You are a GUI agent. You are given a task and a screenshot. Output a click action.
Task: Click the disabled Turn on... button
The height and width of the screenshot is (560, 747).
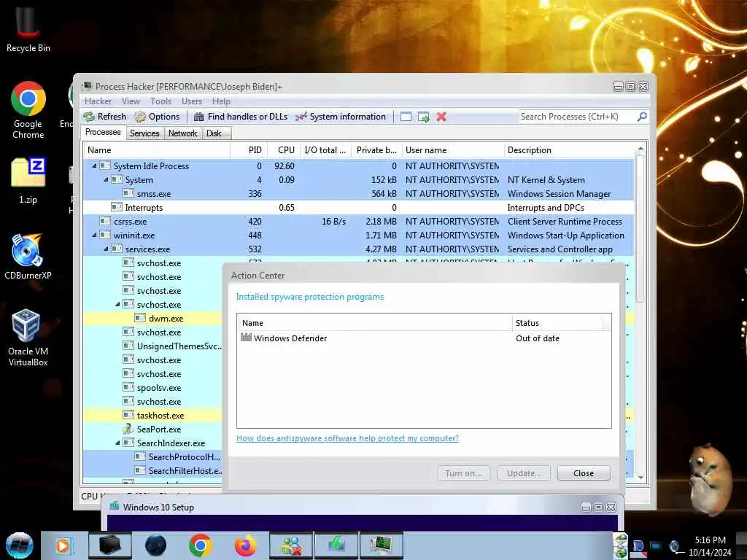(463, 472)
